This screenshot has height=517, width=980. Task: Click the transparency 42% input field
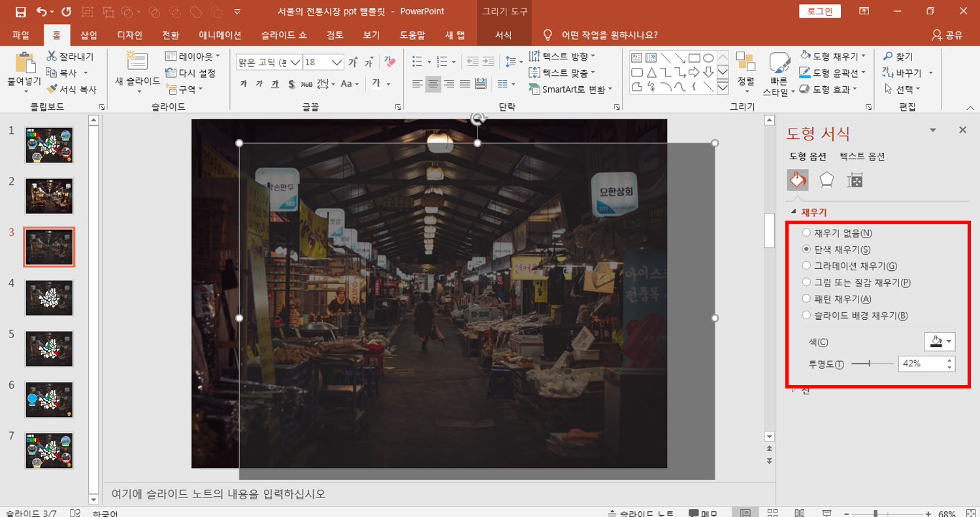(x=921, y=364)
